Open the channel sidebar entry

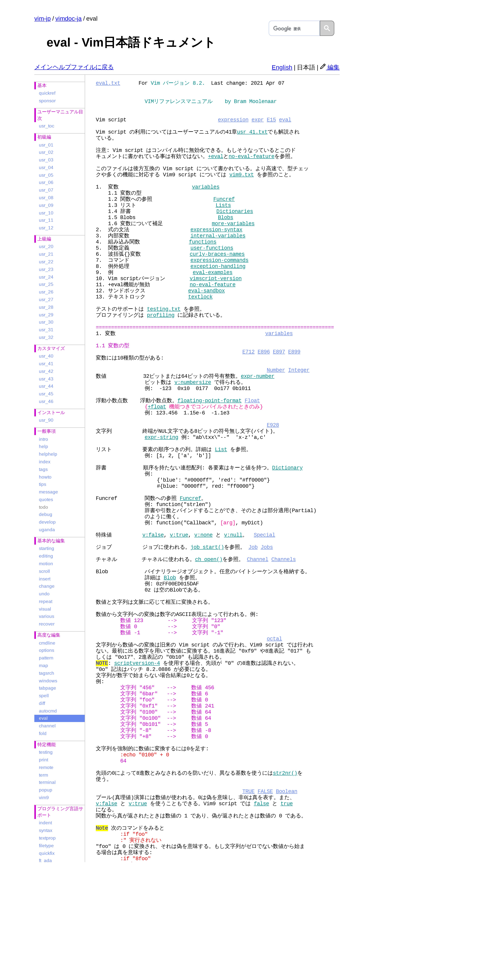(47, 726)
